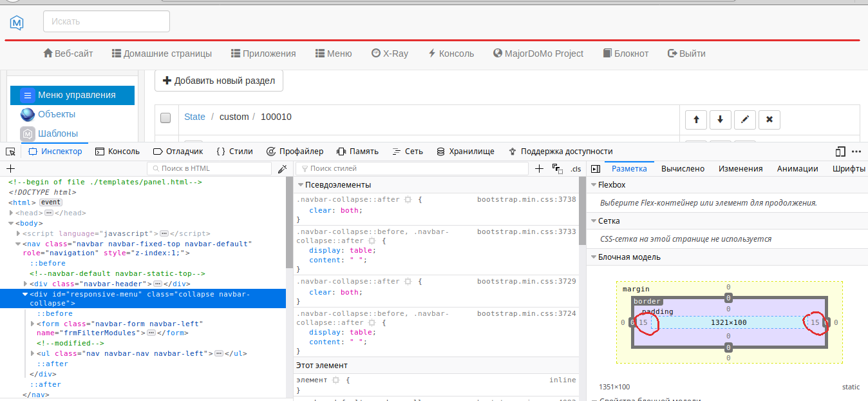Screen dimensions: 868x401
Task: Move the State row down with arrow button
Action: click(721, 119)
